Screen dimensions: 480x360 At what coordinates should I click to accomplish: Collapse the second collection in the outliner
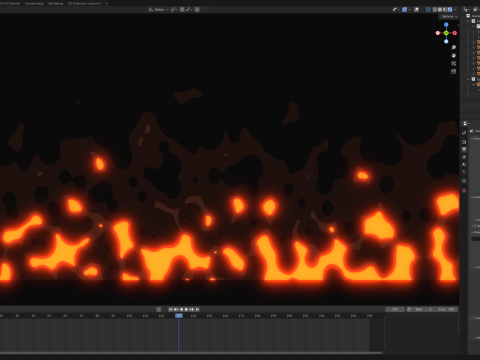pos(469,79)
